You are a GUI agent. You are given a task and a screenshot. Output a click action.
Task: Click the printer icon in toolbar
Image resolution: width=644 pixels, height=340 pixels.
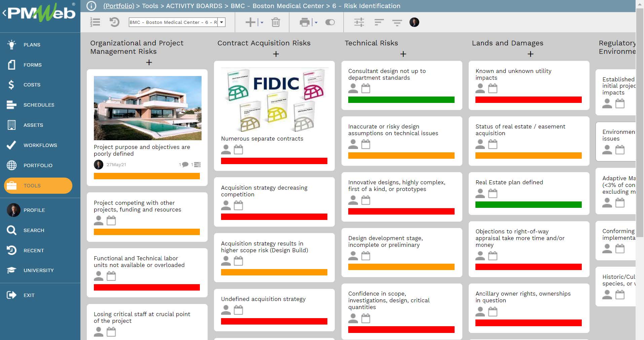305,23
